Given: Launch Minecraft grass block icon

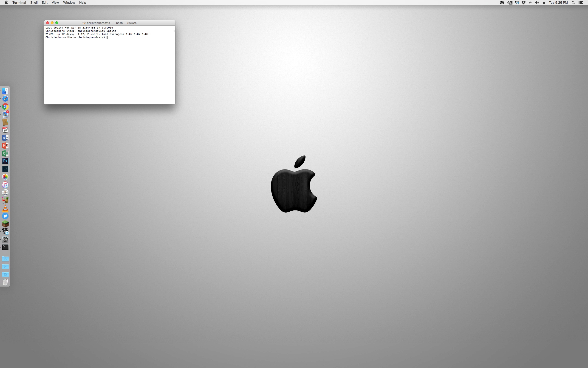Looking at the screenshot, I should point(5,224).
